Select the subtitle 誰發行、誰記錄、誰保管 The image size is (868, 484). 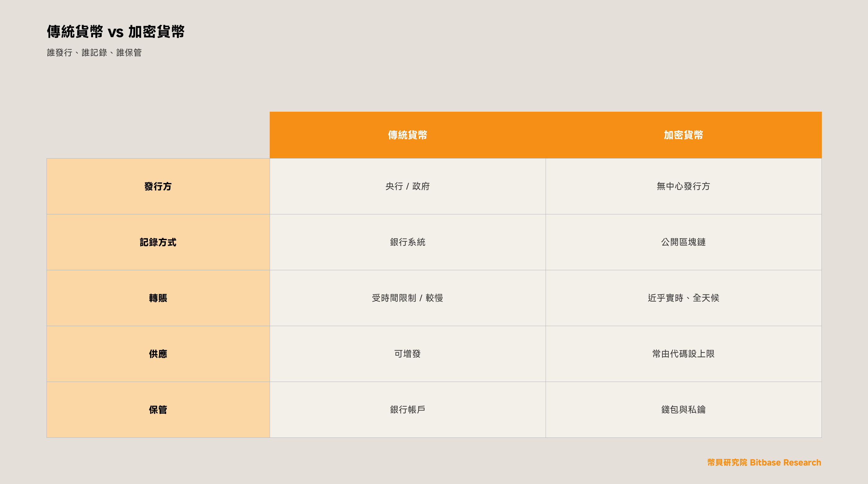pos(94,53)
